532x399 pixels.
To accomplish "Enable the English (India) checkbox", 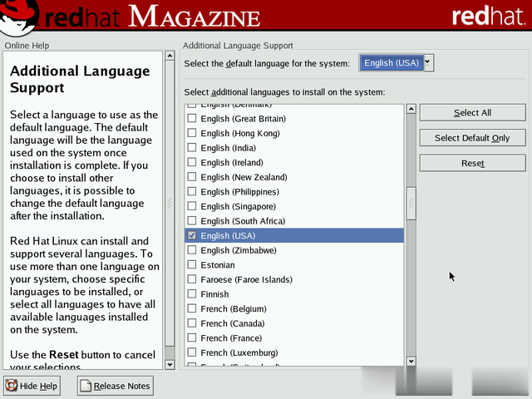I will pyautogui.click(x=192, y=147).
